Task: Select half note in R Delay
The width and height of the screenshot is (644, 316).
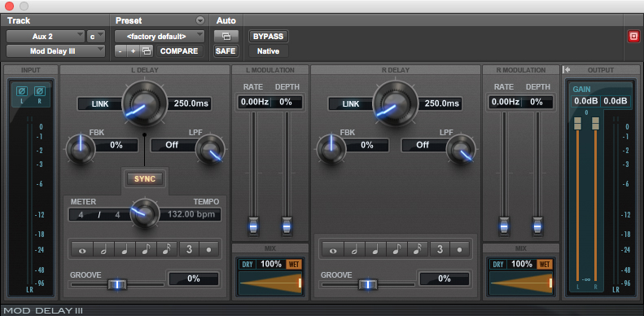Action: point(355,249)
